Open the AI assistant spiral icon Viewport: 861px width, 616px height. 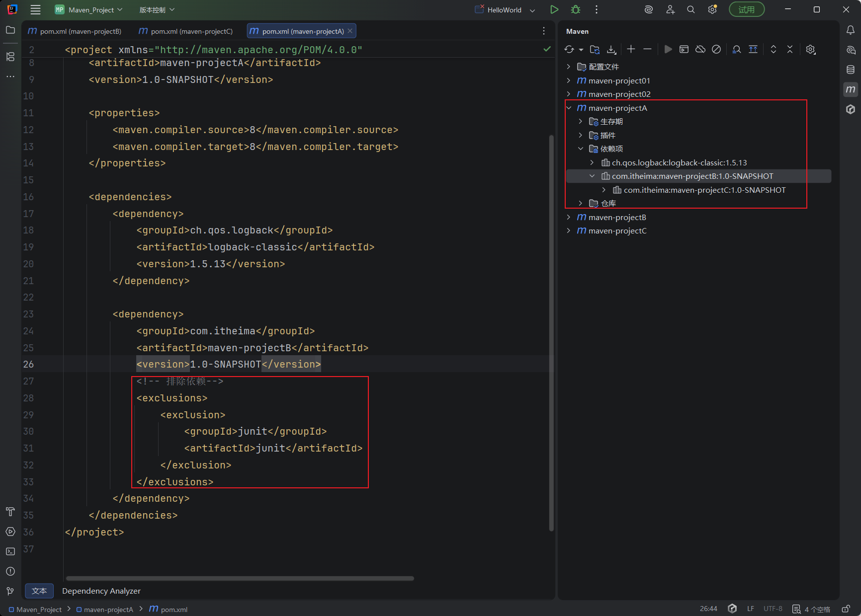[x=649, y=9]
